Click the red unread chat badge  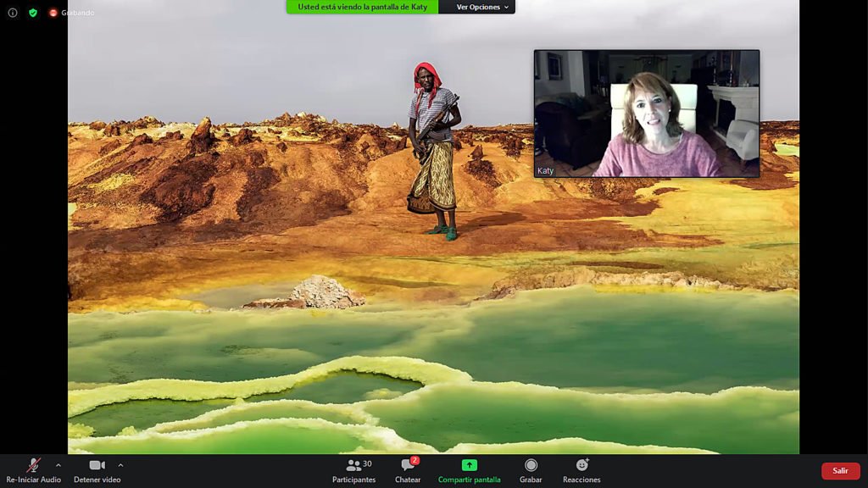(415, 460)
